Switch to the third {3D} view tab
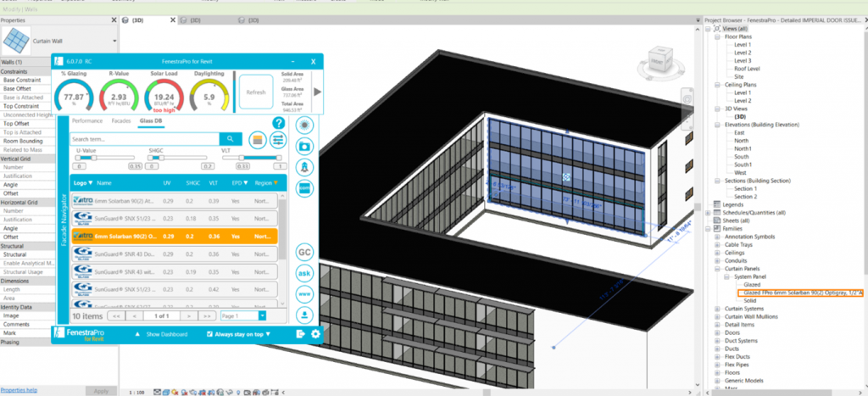This screenshot has height=396, width=868. click(253, 20)
